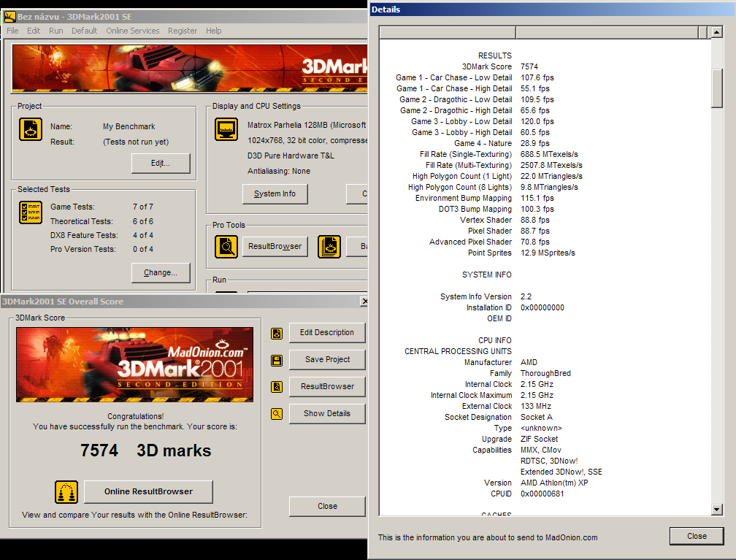This screenshot has height=560, width=736.
Task: Click the Project benchmark icon
Action: [31, 129]
